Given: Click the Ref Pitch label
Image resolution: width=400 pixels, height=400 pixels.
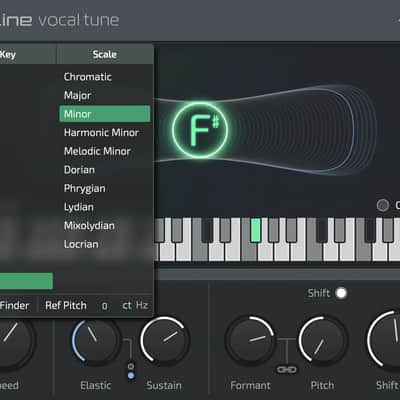Looking at the screenshot, I should (x=66, y=305).
